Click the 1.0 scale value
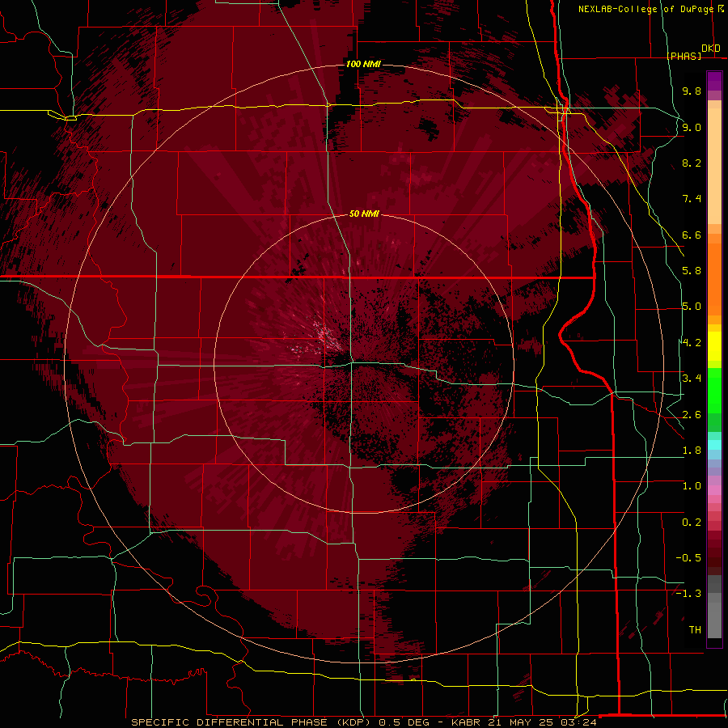Screen dimensions: 728x728 [x=692, y=486]
